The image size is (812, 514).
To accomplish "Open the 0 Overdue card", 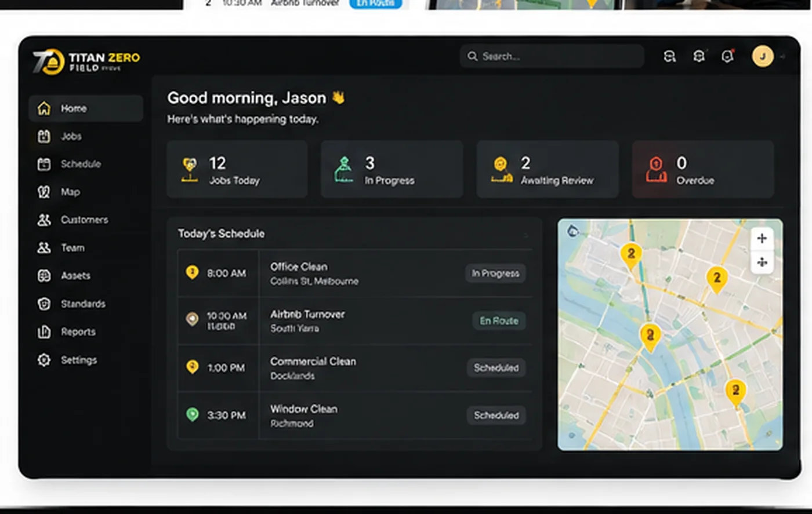I will pyautogui.click(x=703, y=169).
